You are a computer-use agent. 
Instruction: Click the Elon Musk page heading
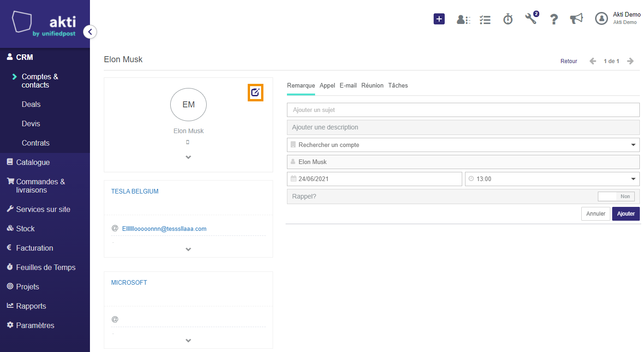pyautogui.click(x=123, y=59)
